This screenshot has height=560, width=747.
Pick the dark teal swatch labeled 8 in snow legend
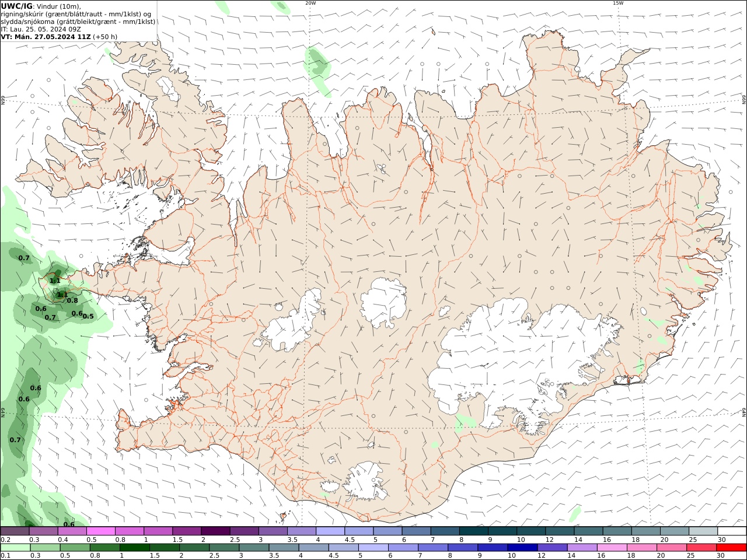pyautogui.click(x=473, y=531)
